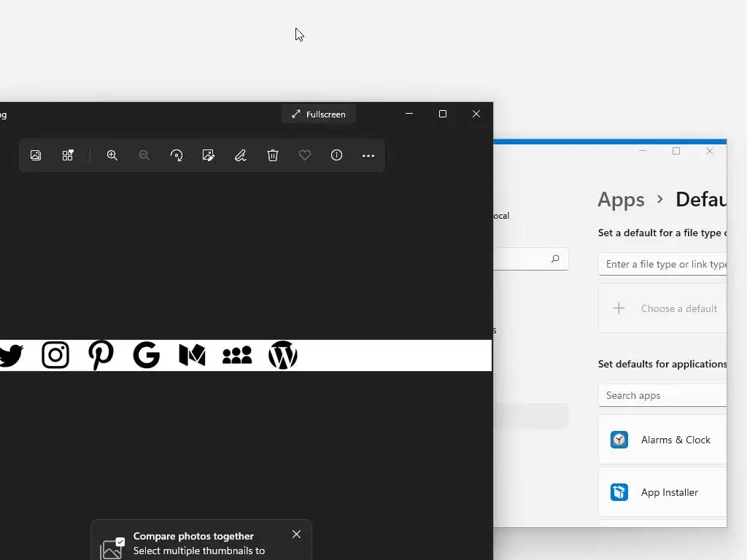Add photo to favorites with heart icon

305,155
